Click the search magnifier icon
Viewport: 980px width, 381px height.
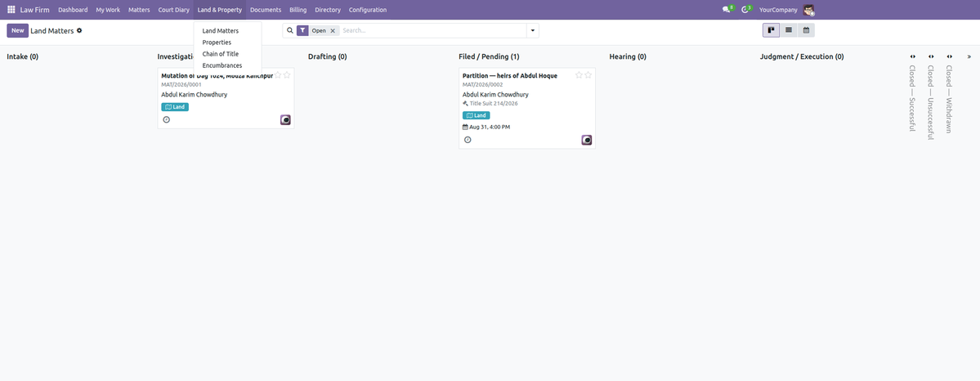pyautogui.click(x=290, y=30)
